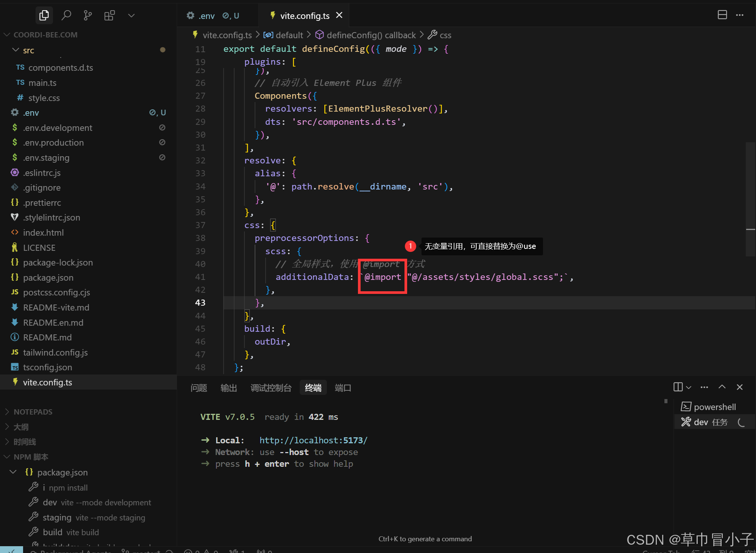Open .prettierrc file

(x=89, y=203)
